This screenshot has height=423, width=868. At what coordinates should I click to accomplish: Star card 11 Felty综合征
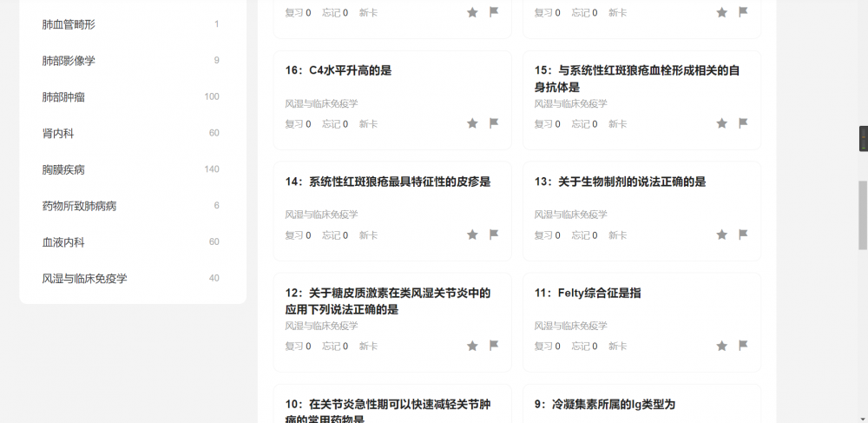tap(722, 346)
